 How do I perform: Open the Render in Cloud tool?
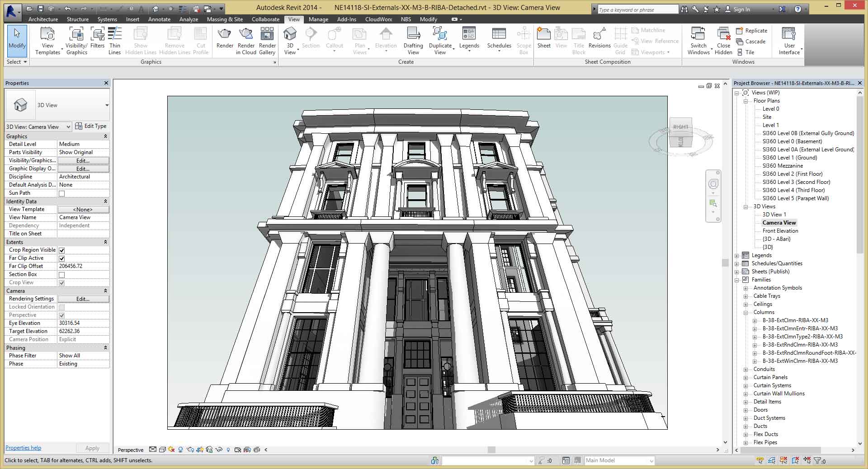point(245,40)
